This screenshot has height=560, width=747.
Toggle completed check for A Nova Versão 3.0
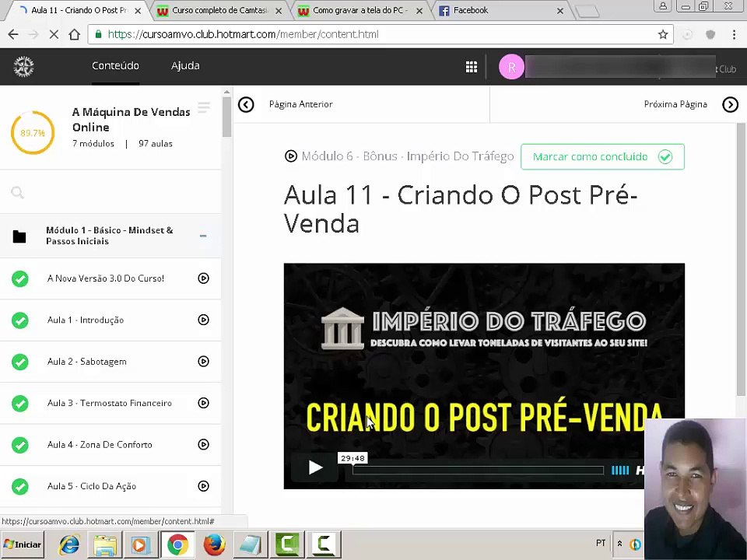(x=20, y=278)
